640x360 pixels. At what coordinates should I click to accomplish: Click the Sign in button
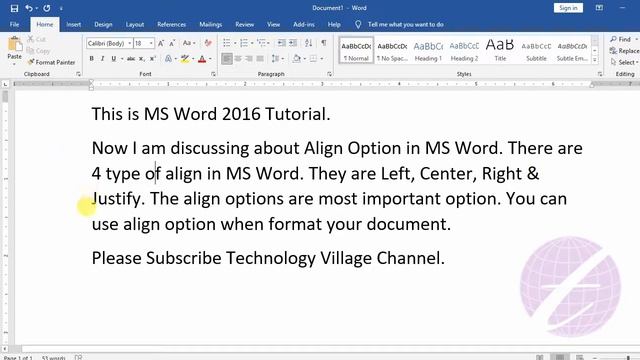[x=568, y=8]
